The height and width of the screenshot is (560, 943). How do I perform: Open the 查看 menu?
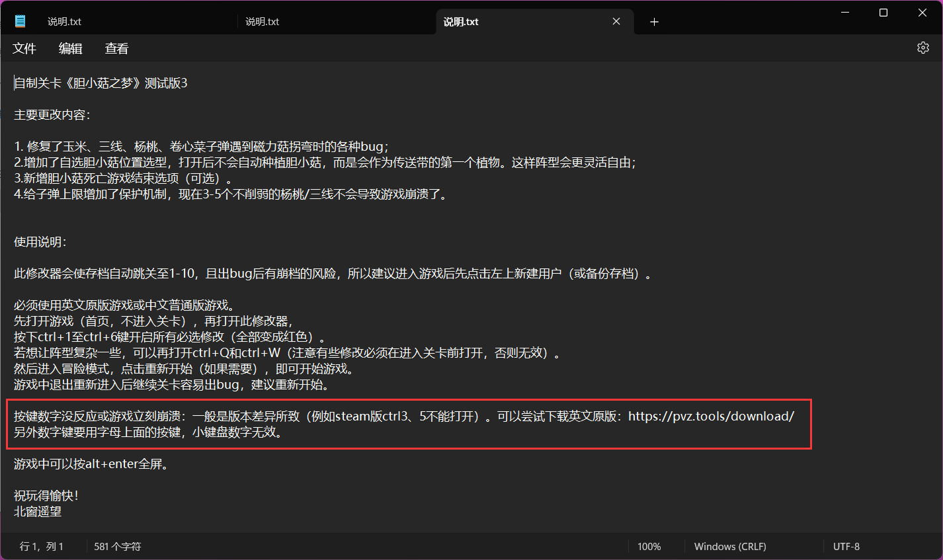pos(117,48)
